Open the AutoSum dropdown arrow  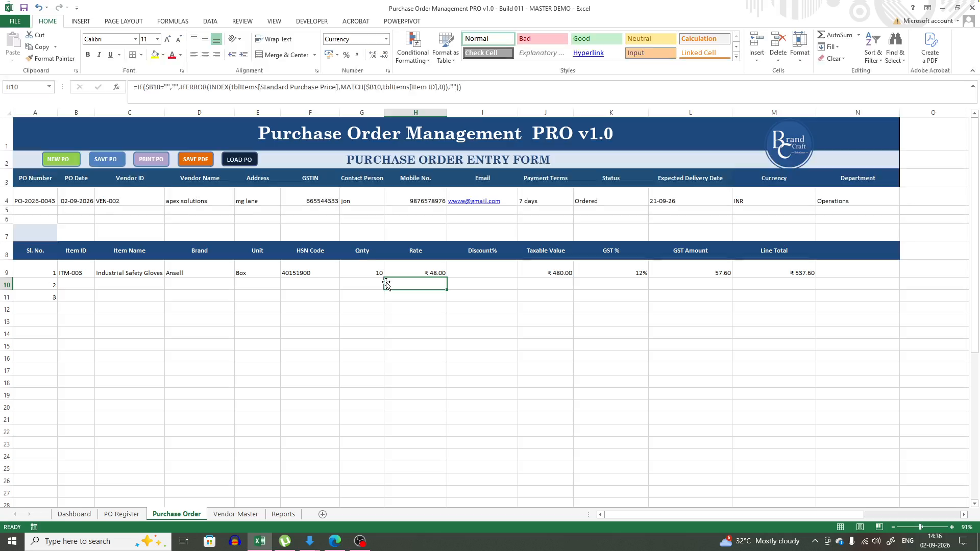click(x=859, y=35)
